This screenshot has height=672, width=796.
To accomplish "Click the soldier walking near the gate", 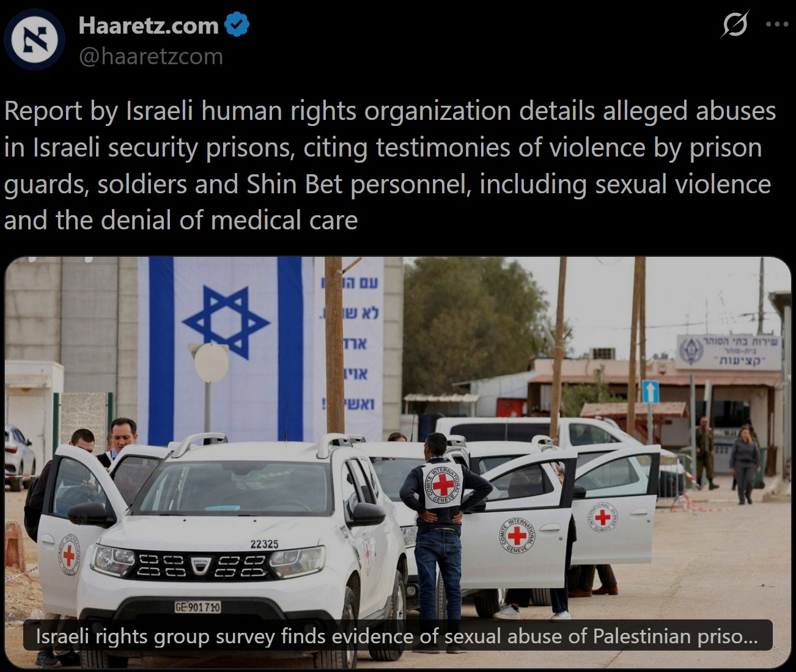I will [x=704, y=453].
